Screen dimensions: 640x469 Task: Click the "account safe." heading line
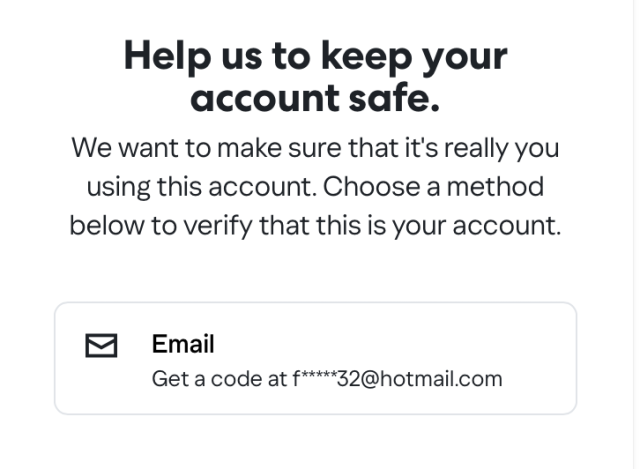coord(315,98)
